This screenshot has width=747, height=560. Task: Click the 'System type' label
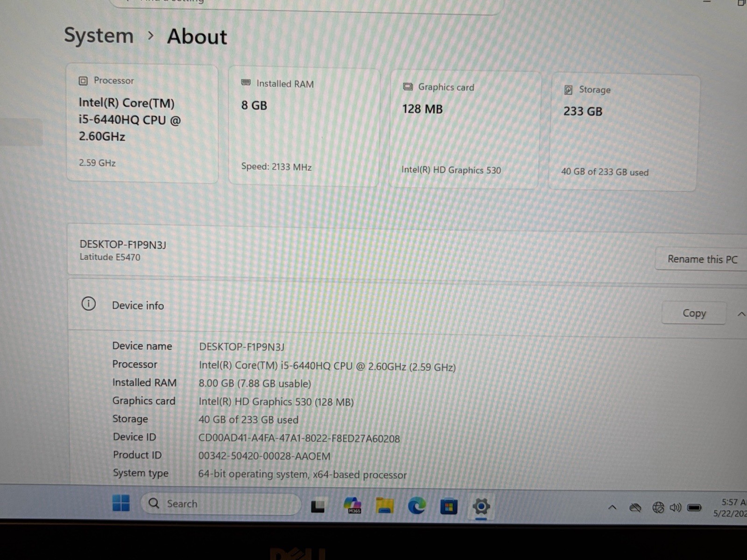click(141, 473)
